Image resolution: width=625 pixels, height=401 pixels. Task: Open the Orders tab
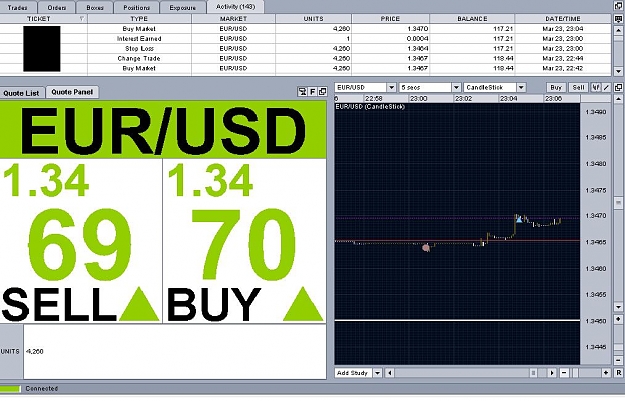[57, 7]
